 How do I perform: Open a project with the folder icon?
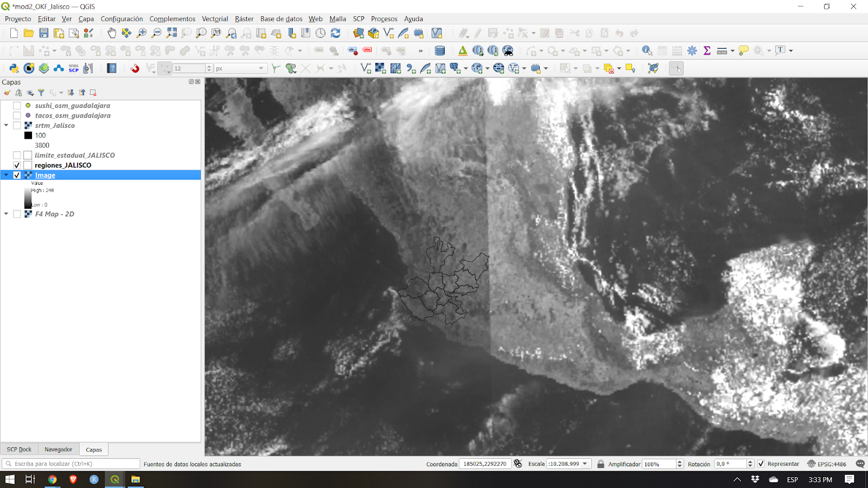pyautogui.click(x=29, y=33)
